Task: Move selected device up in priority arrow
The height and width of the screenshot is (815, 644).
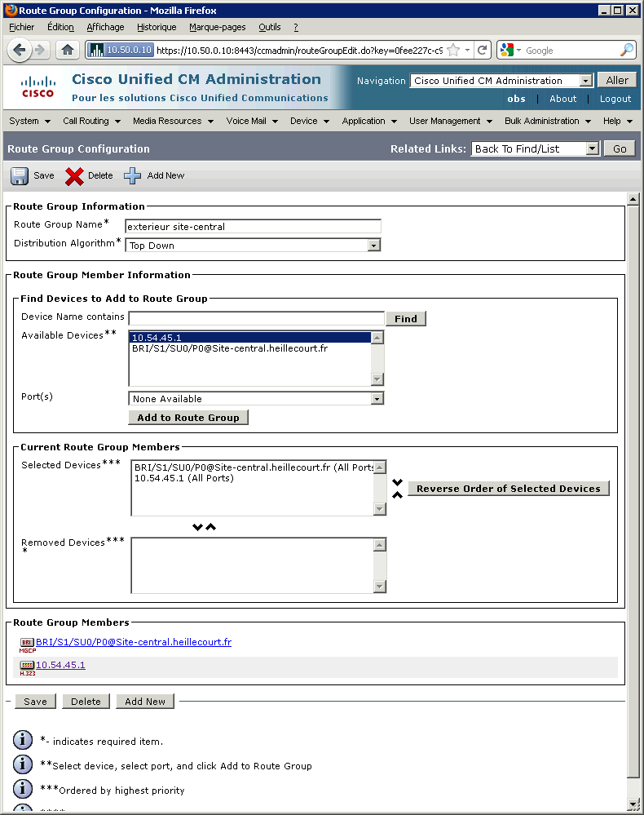Action: point(397,495)
